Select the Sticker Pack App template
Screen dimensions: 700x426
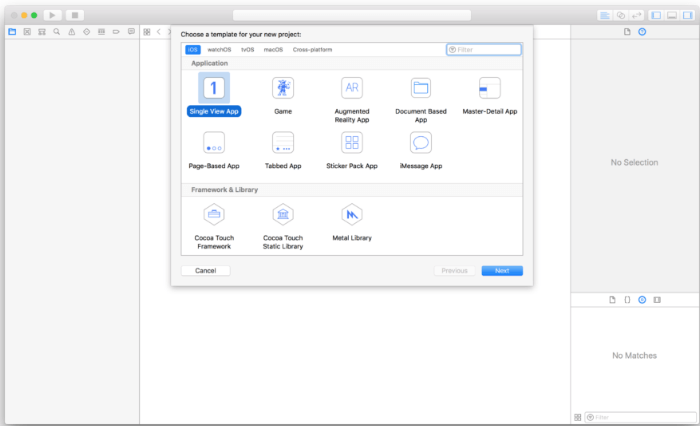click(x=351, y=145)
